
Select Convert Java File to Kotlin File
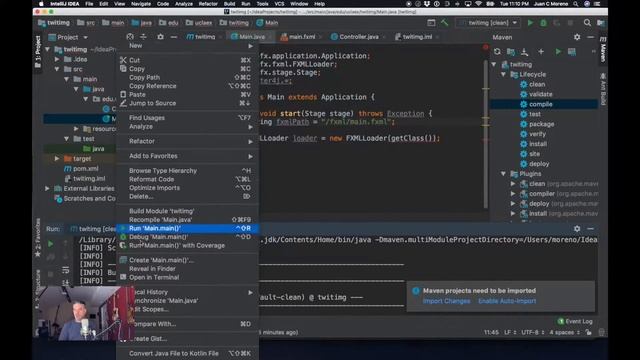point(188,353)
